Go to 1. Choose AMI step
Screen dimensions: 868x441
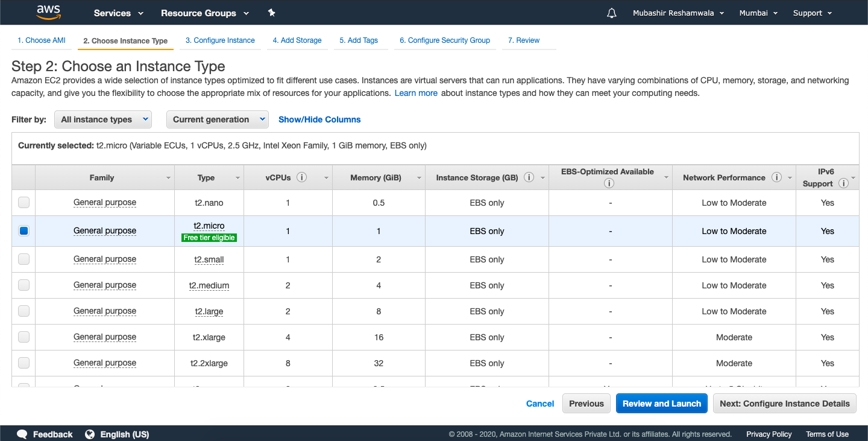point(41,40)
